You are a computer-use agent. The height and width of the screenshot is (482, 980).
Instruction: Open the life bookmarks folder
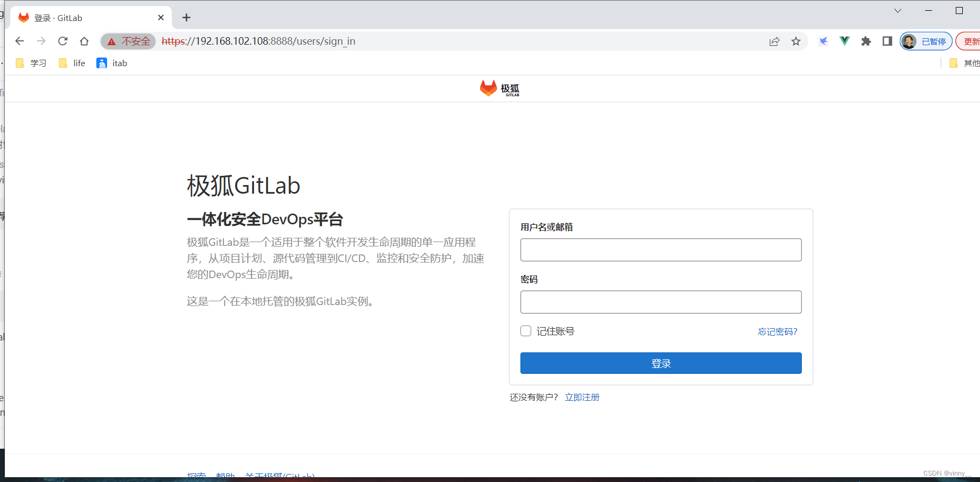click(72, 63)
